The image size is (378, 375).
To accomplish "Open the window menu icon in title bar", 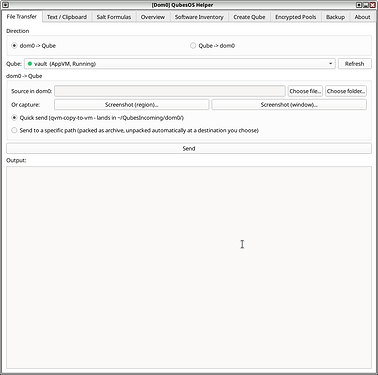I will pyautogui.click(x=5, y=5).
